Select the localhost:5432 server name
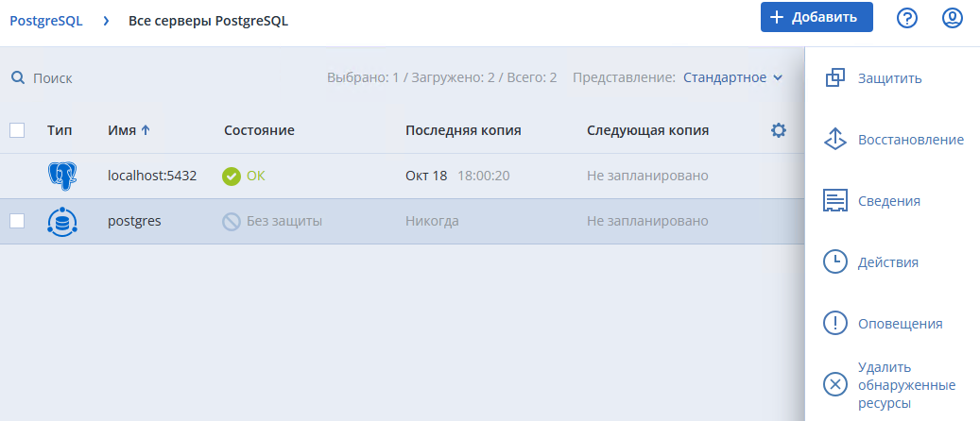The height and width of the screenshot is (421, 980). coord(152,176)
